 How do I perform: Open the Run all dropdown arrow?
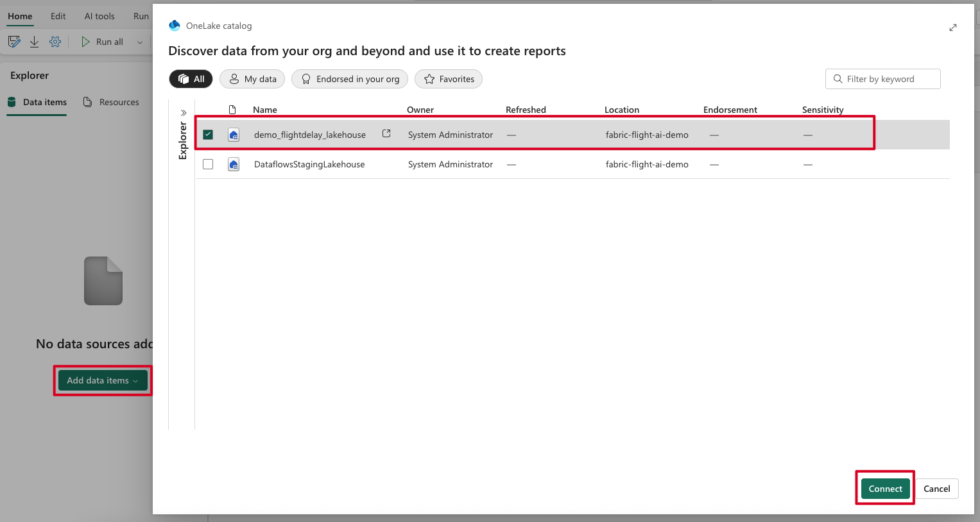(x=139, y=42)
